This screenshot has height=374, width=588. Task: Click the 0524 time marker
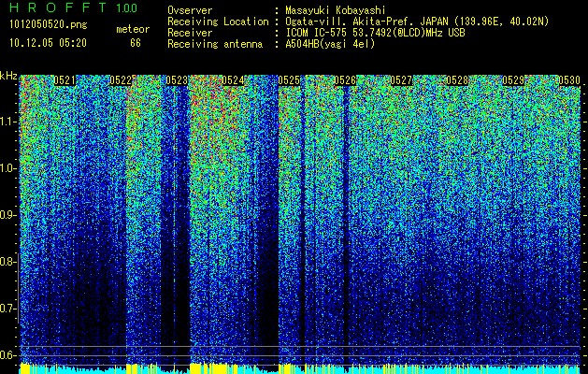click(x=233, y=80)
